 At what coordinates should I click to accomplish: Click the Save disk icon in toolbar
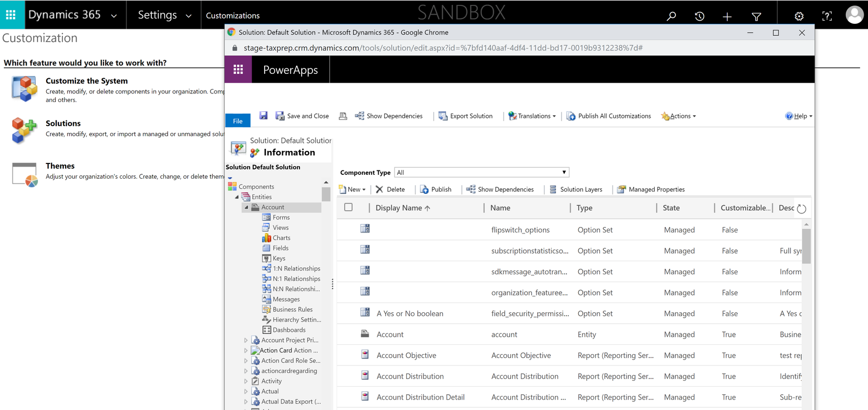[264, 116]
